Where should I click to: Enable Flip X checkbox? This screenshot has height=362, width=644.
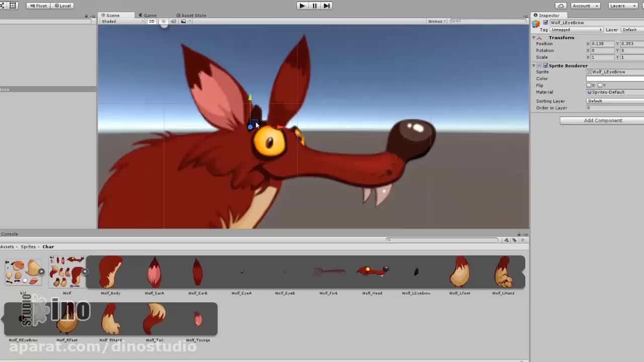click(x=589, y=85)
